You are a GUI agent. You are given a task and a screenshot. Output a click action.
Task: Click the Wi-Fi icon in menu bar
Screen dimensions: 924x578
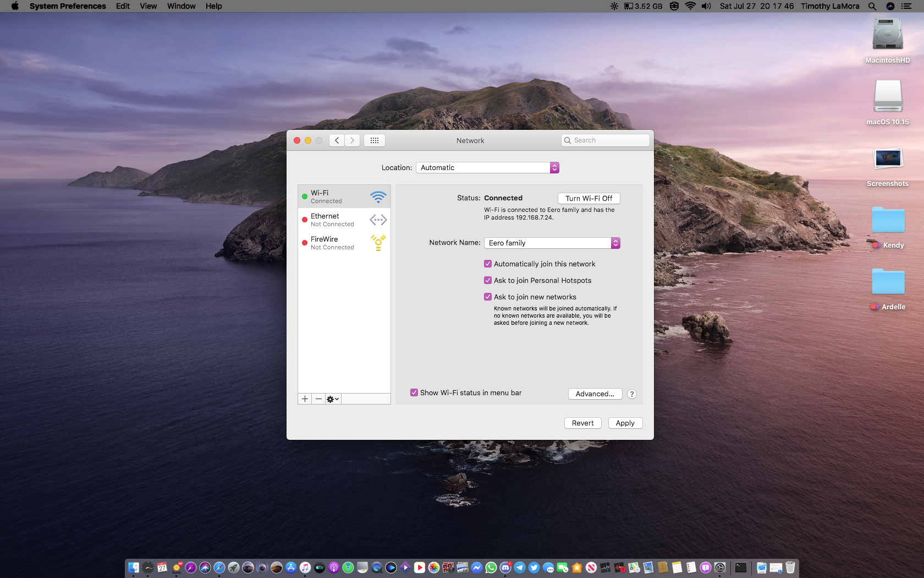(x=690, y=6)
